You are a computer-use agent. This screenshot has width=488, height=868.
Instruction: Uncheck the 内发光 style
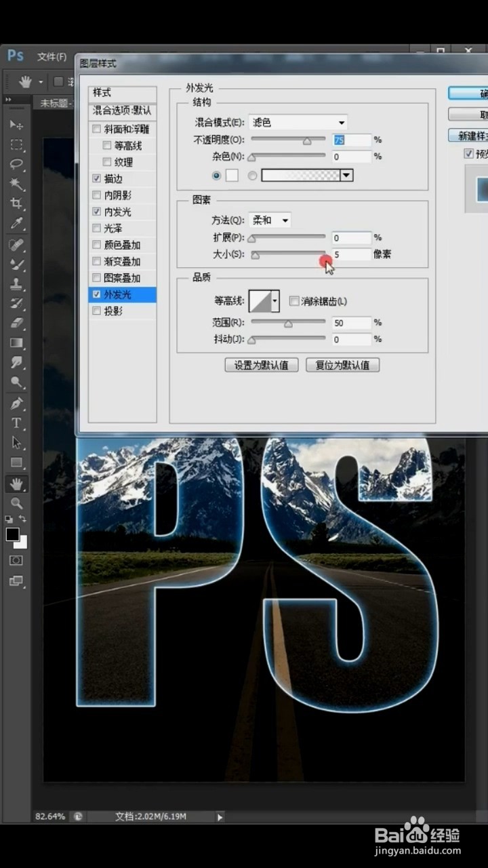click(97, 212)
